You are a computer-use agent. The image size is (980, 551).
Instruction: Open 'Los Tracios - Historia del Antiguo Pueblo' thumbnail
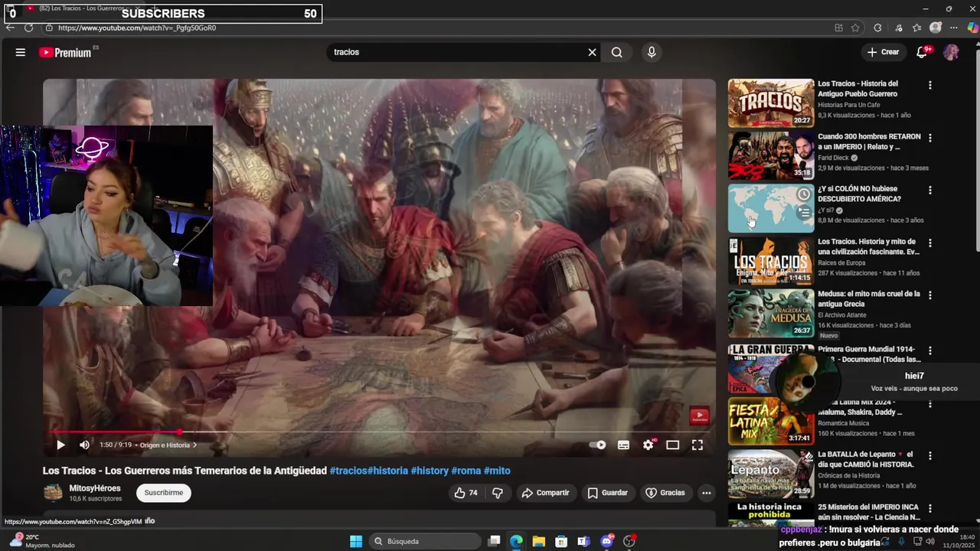(x=771, y=103)
